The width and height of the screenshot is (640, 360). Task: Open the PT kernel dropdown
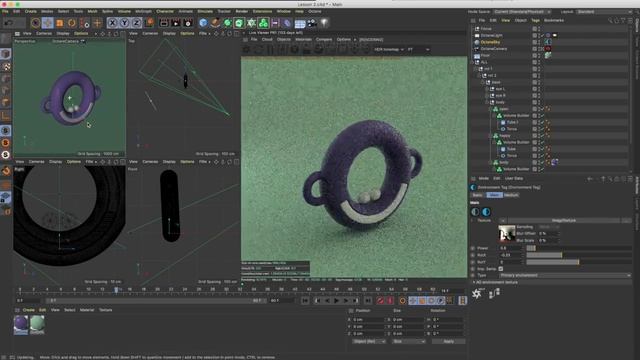(x=418, y=49)
